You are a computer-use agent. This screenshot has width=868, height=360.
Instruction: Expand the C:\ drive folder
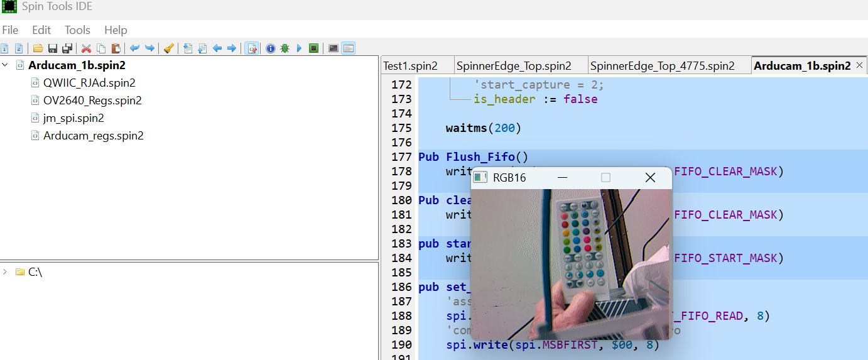[x=6, y=272]
